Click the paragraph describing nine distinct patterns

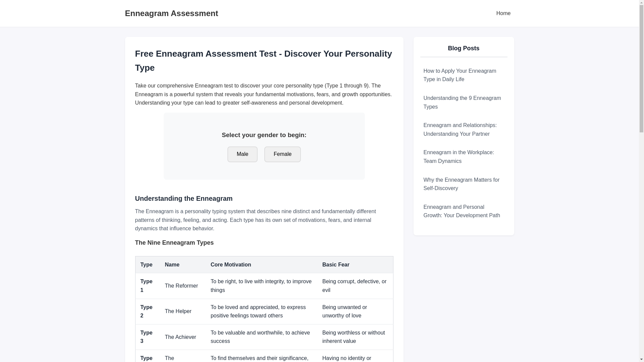click(264, 220)
